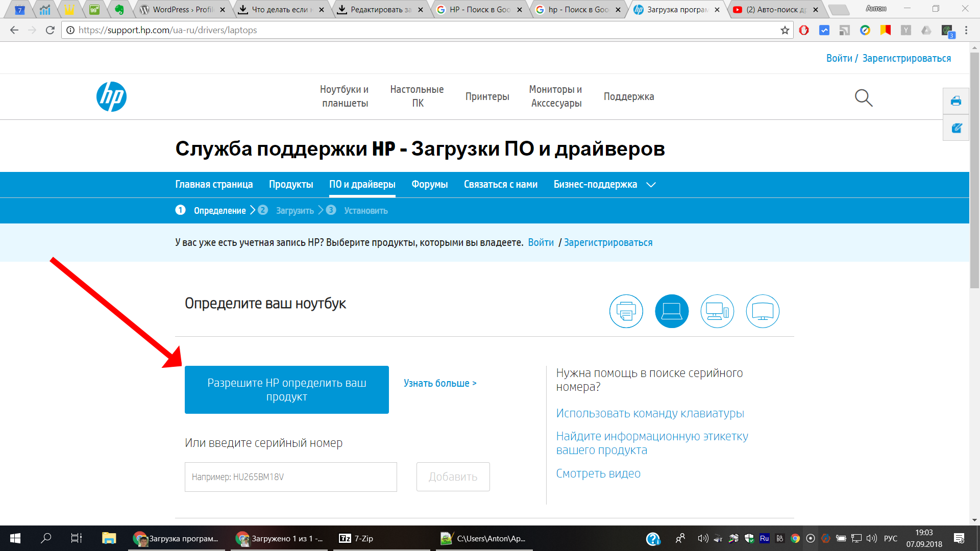The width and height of the screenshot is (980, 551).
Task: Close the Загрузка программ tab
Action: [x=717, y=10]
